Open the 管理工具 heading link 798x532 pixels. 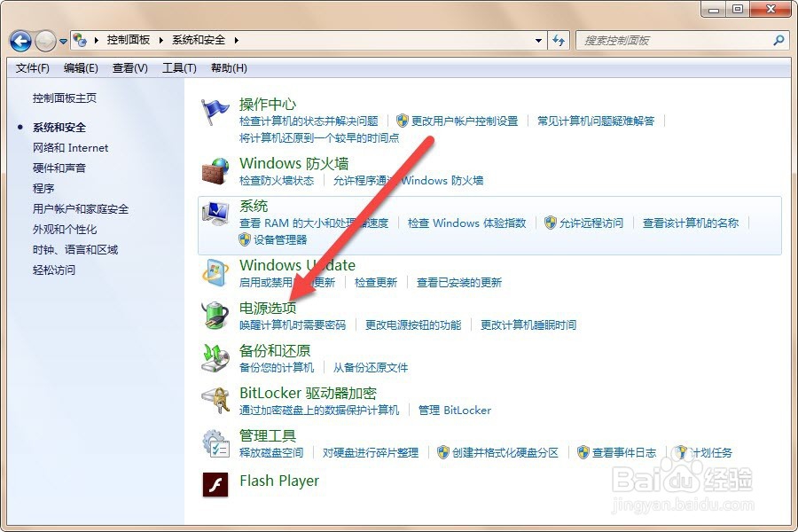pyautogui.click(x=268, y=435)
